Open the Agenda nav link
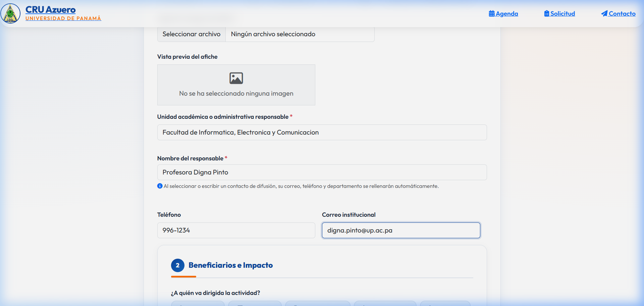The image size is (644, 306). pos(503,13)
